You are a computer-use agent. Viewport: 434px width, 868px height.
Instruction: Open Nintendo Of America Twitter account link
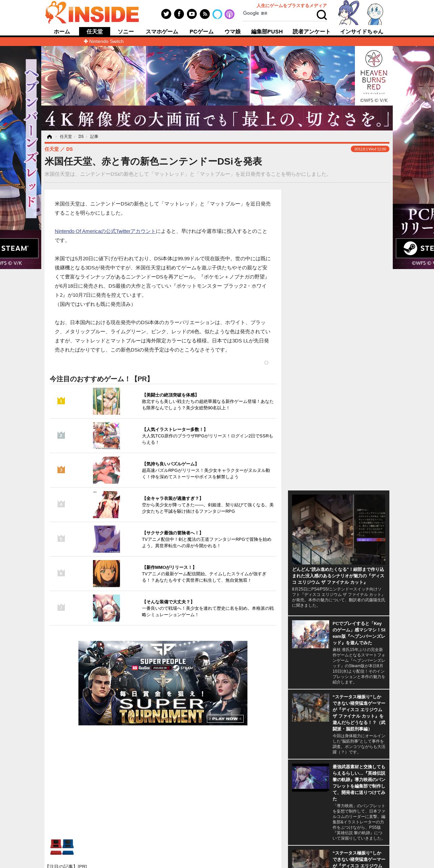pyautogui.click(x=105, y=231)
